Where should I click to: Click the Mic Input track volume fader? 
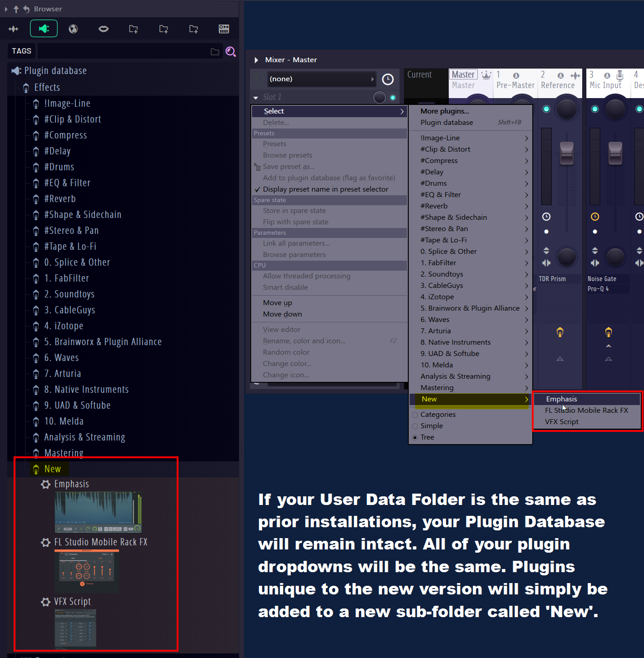pyautogui.click(x=615, y=153)
